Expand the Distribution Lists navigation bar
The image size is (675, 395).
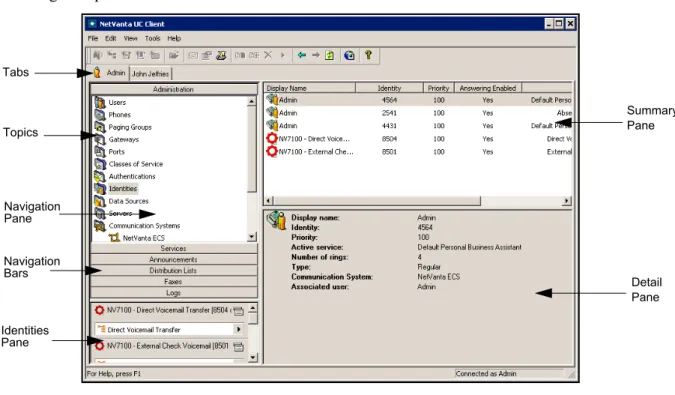pos(173,271)
